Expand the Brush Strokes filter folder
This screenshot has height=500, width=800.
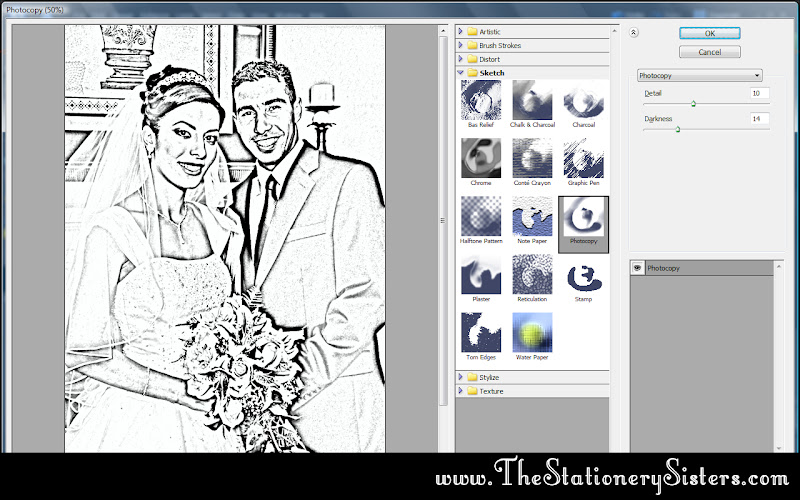[x=460, y=45]
